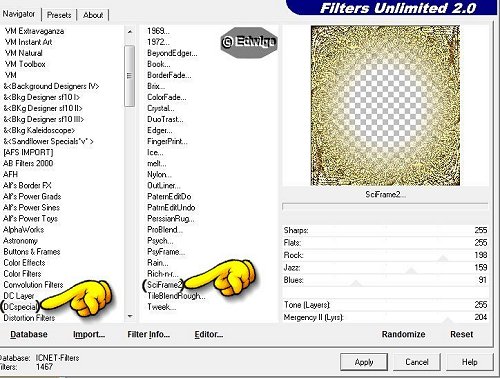Click the Database button
The width and height of the screenshot is (500, 378).
pos(29,334)
